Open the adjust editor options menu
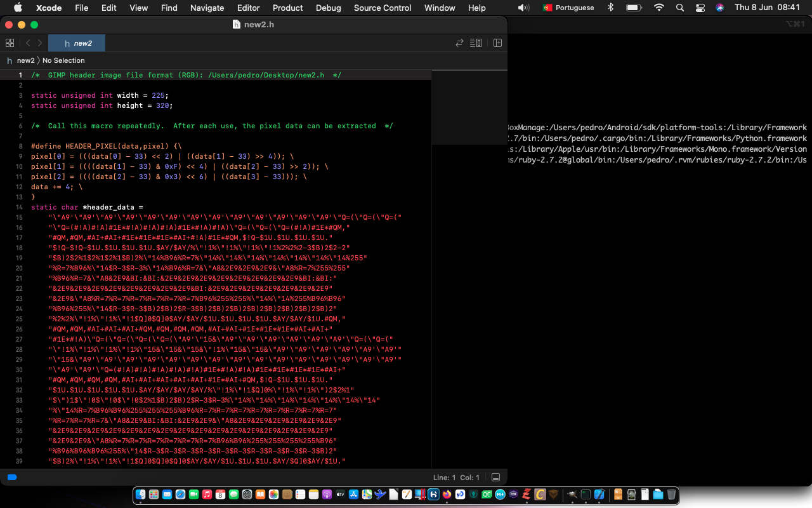 [x=476, y=43]
